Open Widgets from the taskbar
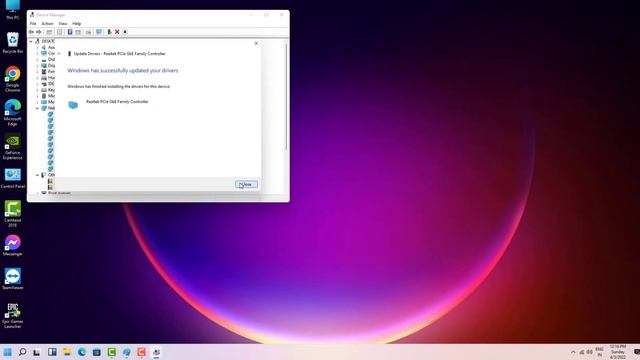Viewport: 640px width, 360px height. [52, 352]
